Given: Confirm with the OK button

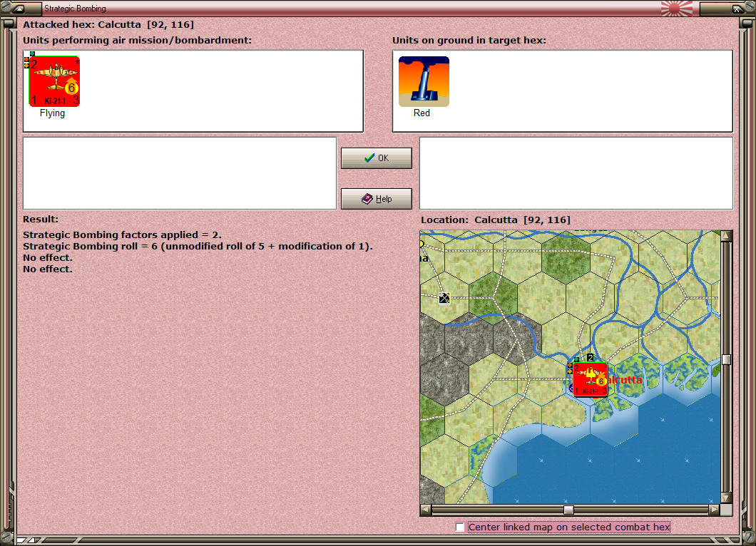Looking at the screenshot, I should (376, 158).
